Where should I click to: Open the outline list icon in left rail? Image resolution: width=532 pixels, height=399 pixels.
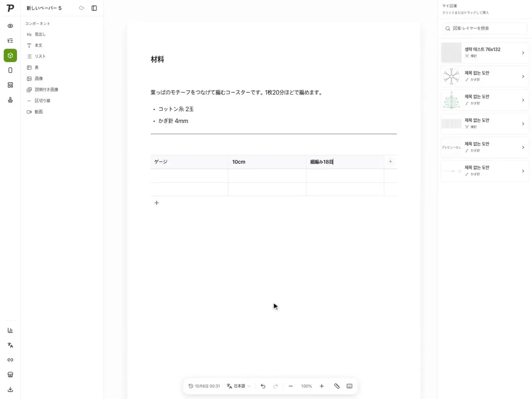coord(10,41)
